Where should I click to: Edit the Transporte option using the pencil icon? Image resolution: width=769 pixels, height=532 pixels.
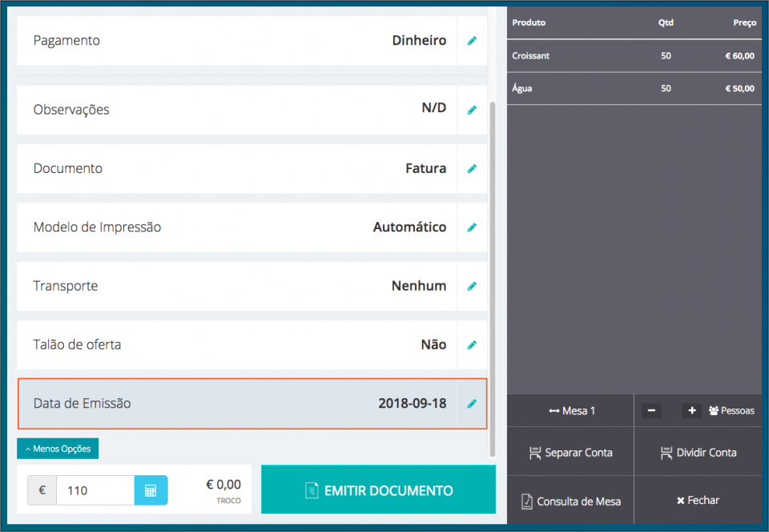(472, 286)
